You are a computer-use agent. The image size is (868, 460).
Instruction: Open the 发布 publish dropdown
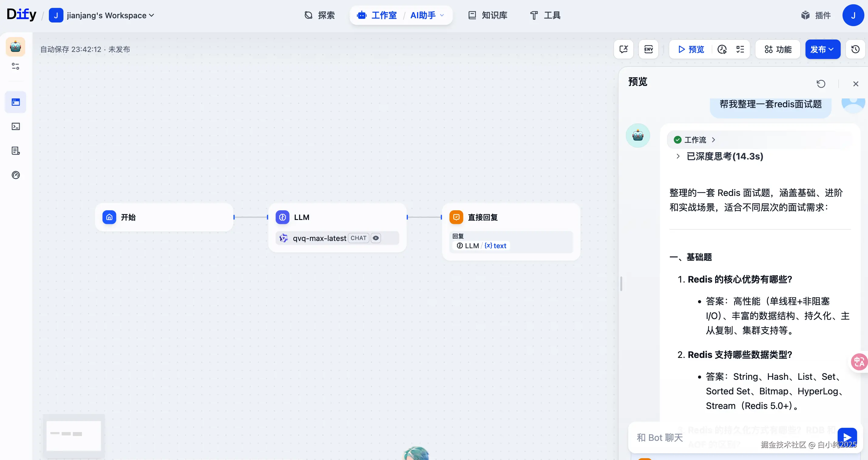click(822, 49)
